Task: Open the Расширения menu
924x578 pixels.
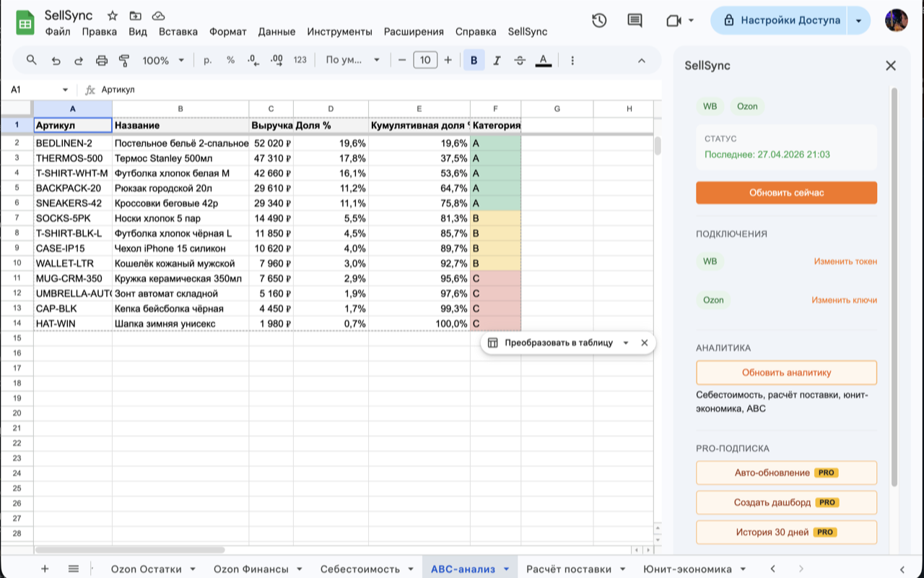Action: (x=414, y=32)
